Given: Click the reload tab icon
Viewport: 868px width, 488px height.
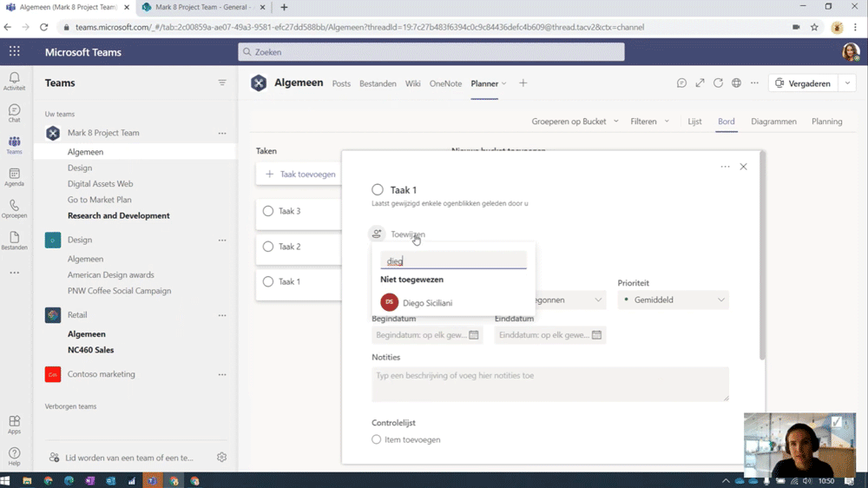Looking at the screenshot, I should [718, 83].
